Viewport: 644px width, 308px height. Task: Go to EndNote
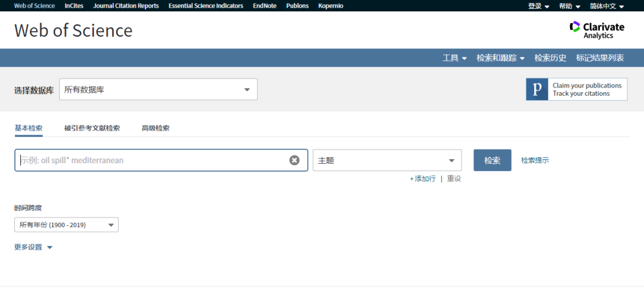[265, 6]
